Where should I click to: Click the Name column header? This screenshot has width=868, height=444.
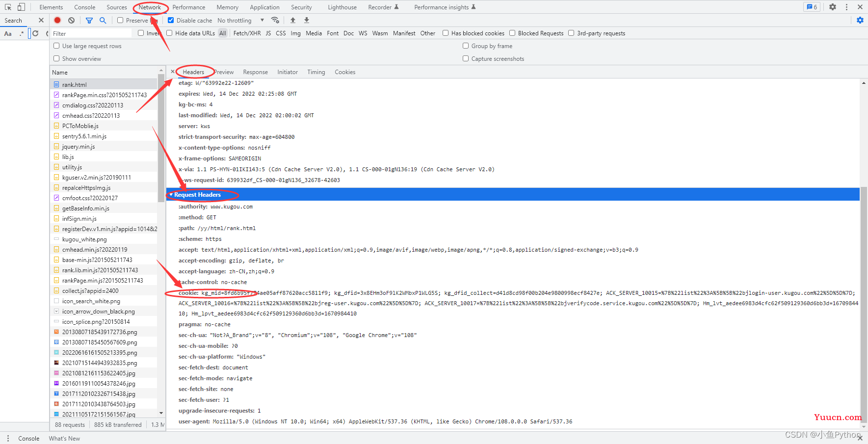104,72
